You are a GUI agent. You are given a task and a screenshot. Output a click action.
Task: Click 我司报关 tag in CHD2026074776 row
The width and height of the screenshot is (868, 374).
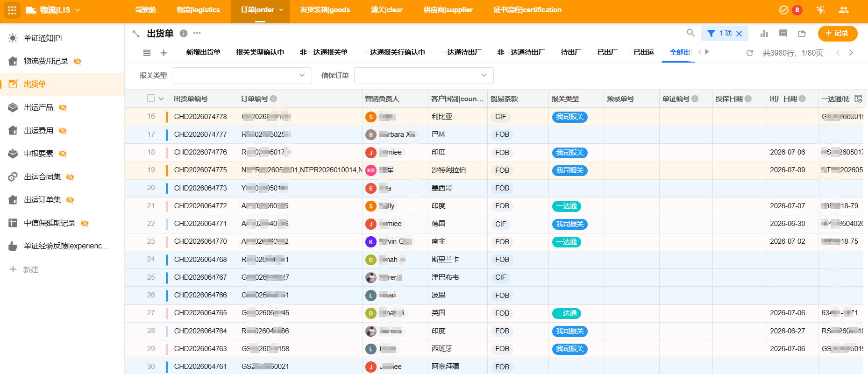(569, 153)
